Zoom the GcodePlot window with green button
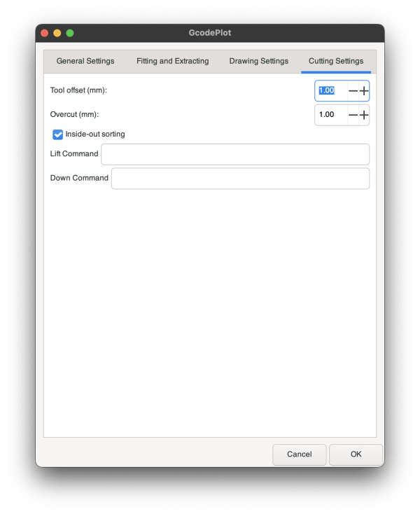 point(70,33)
